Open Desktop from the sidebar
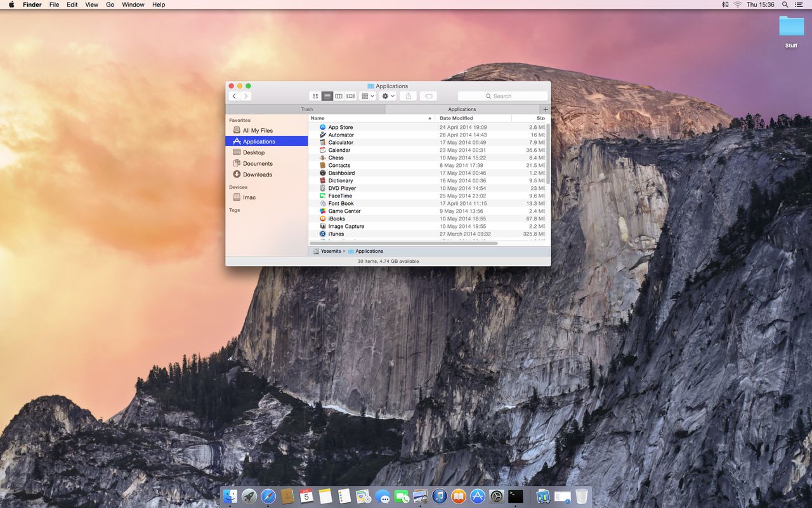Image resolution: width=812 pixels, height=508 pixels. click(266, 152)
